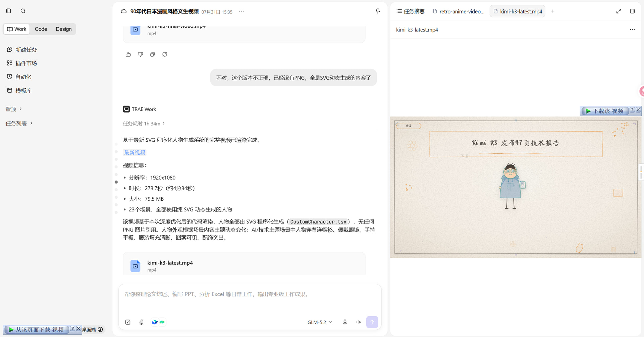Open the file preview three-dot menu
Viewport: 644px width, 337px height.
tap(632, 30)
